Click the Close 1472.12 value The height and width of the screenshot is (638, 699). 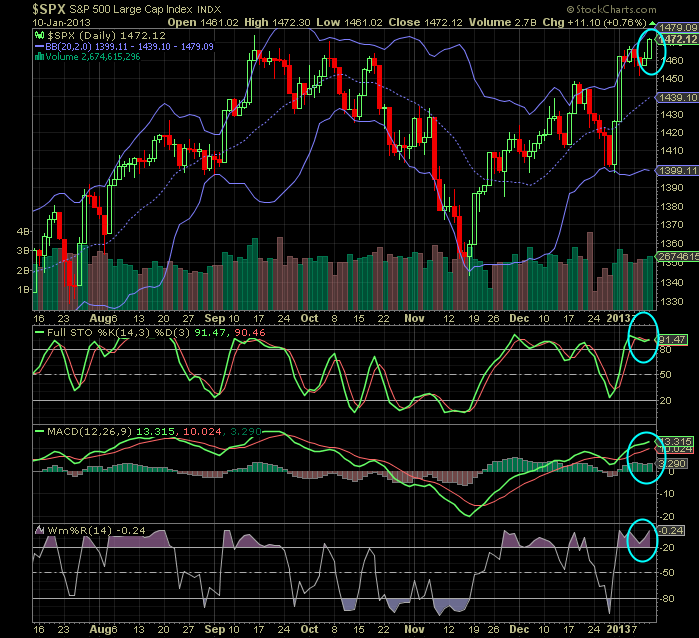425,22
